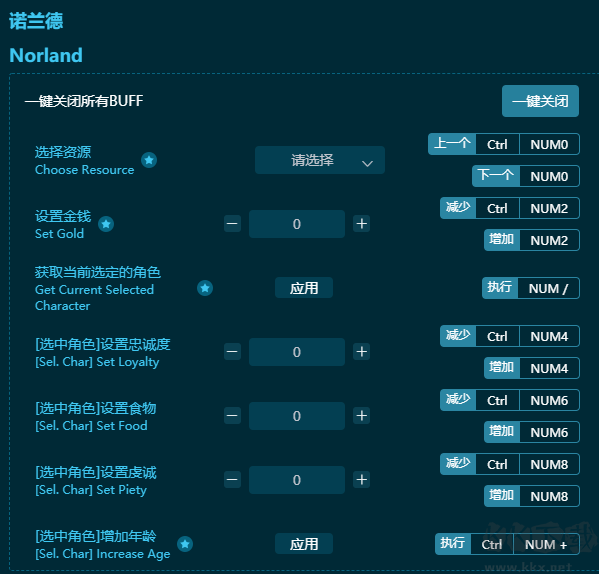
Task: Click the star icon next to Set Gold
Action: coord(106,224)
